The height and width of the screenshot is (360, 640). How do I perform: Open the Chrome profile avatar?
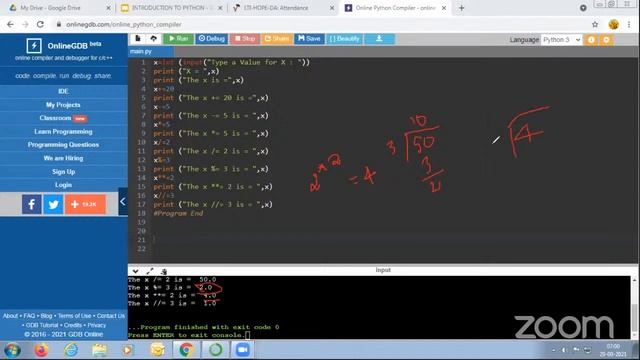(613, 24)
